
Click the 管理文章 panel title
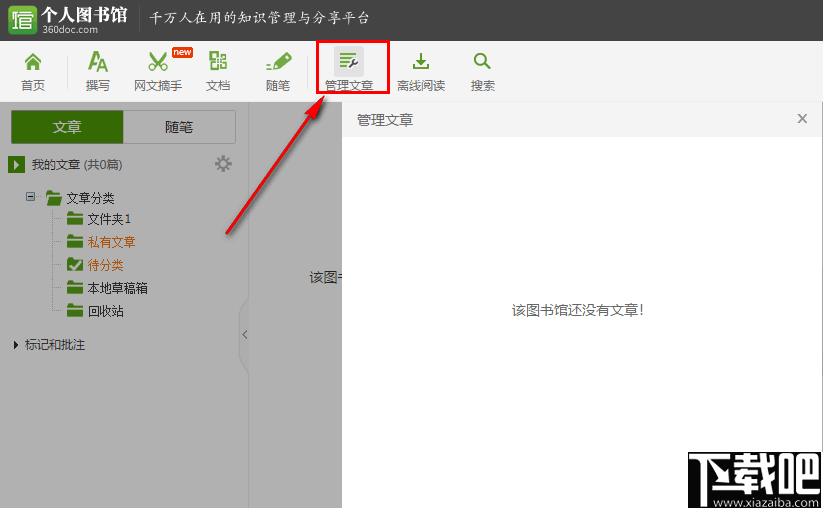[x=385, y=120]
